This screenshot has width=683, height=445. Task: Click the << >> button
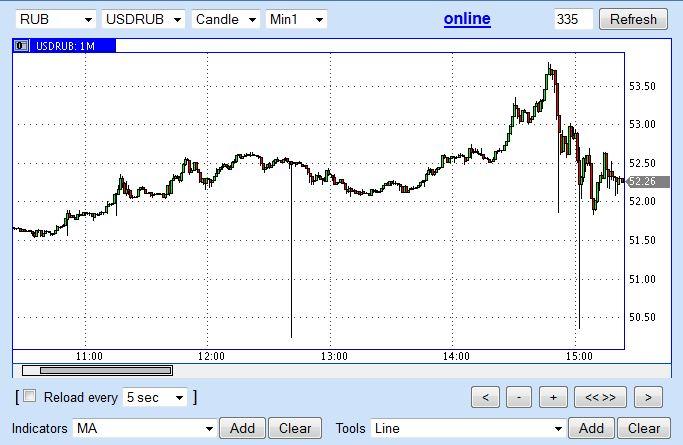point(600,397)
